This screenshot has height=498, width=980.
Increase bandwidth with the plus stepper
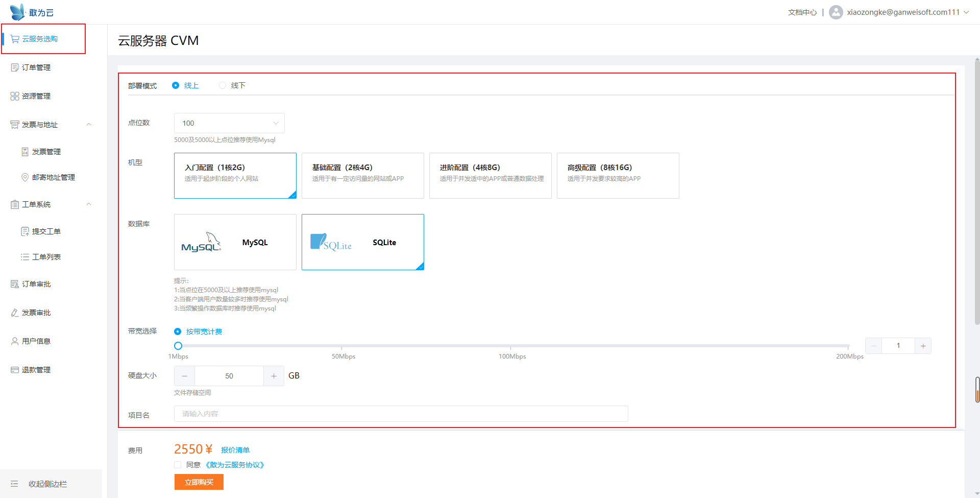click(x=923, y=346)
